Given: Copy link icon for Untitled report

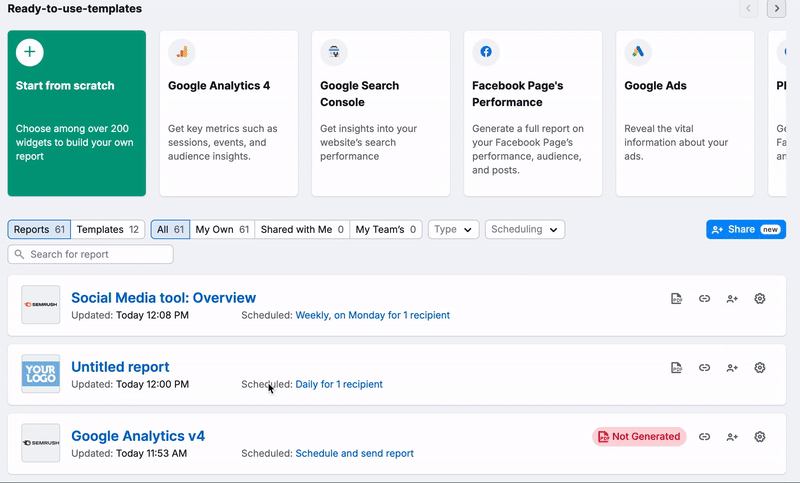Looking at the screenshot, I should [x=705, y=368].
